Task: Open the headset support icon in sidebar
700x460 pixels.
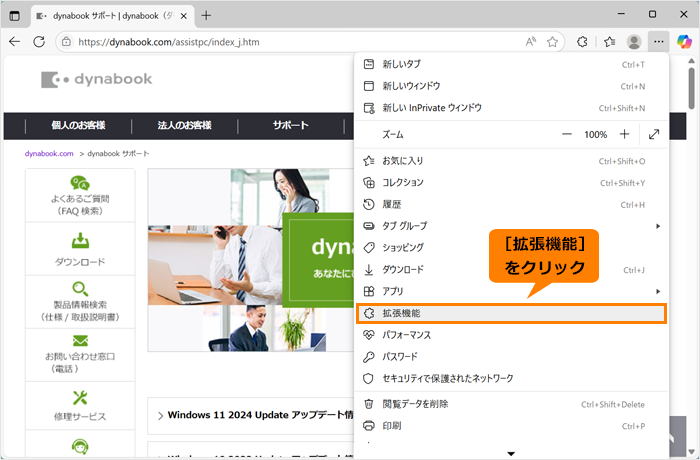Action: (x=80, y=446)
